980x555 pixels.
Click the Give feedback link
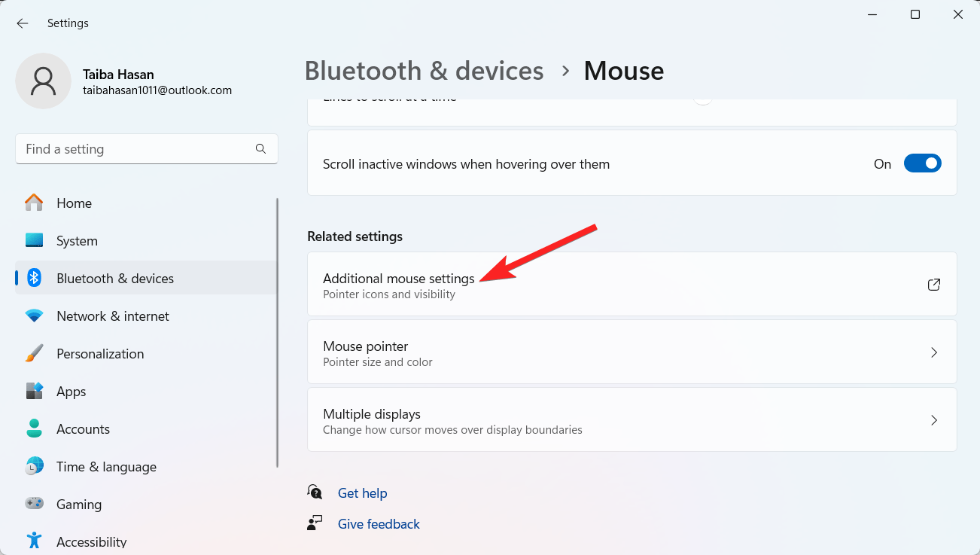pos(379,523)
